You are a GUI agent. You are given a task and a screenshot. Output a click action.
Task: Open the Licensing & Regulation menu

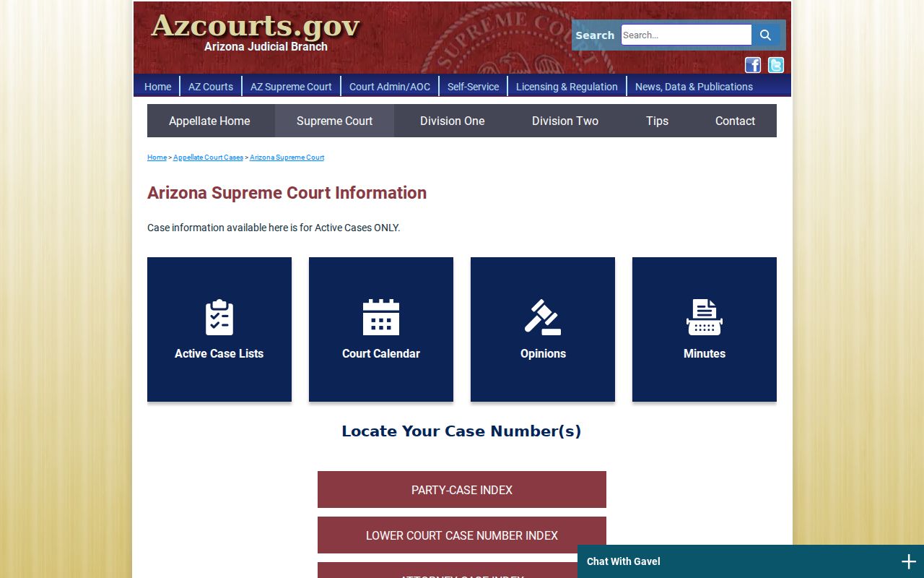point(567,87)
